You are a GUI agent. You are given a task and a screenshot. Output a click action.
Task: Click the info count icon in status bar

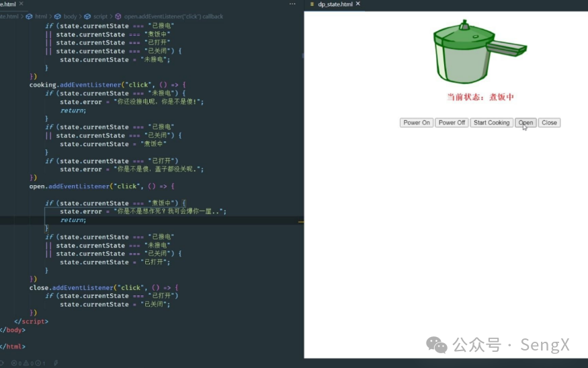pyautogui.click(x=38, y=363)
